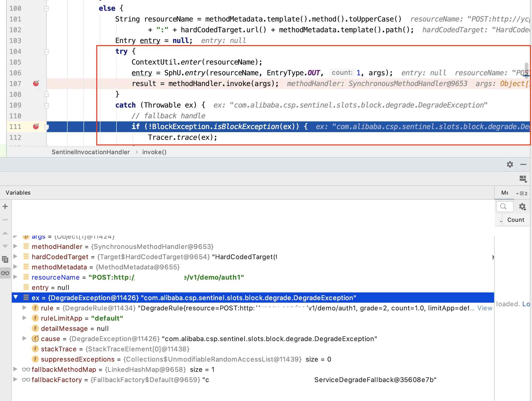
Task: Minimize the debug tool window with dash icon
Action: [x=523, y=164]
